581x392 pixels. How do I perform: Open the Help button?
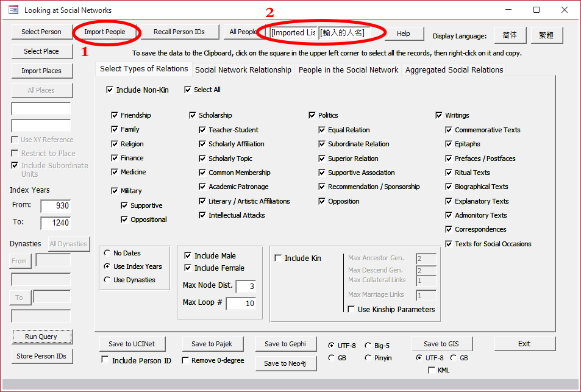(x=403, y=34)
